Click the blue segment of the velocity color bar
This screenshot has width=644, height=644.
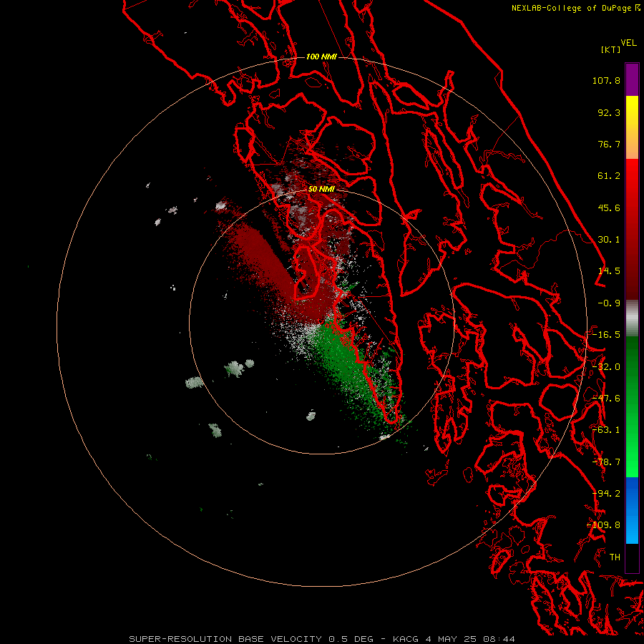[632, 510]
